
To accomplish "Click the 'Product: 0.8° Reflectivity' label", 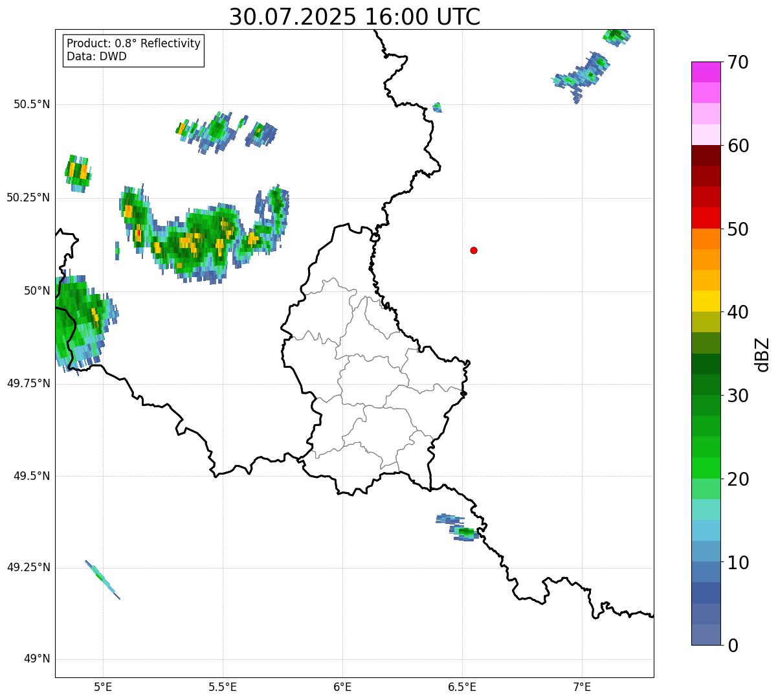I will click(x=134, y=43).
